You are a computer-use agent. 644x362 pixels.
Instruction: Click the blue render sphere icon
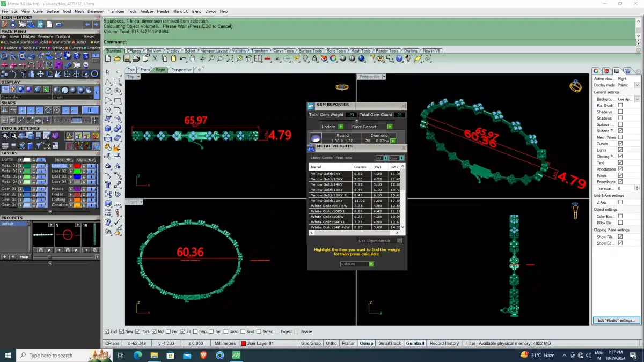pos(362,58)
